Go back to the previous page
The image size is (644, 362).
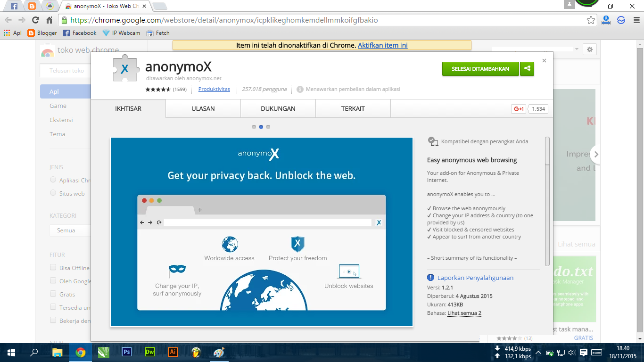coord(8,20)
